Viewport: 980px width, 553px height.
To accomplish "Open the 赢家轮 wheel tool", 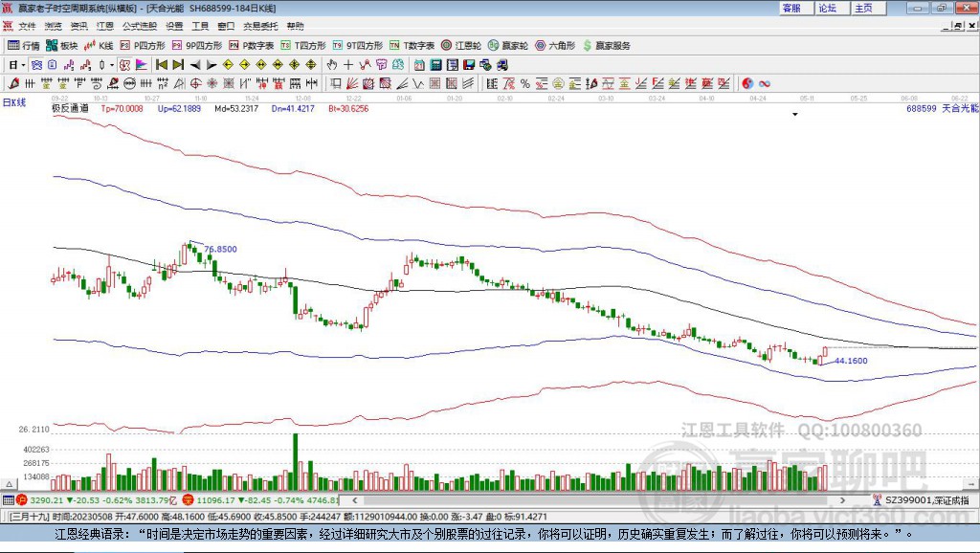I will pos(508,46).
